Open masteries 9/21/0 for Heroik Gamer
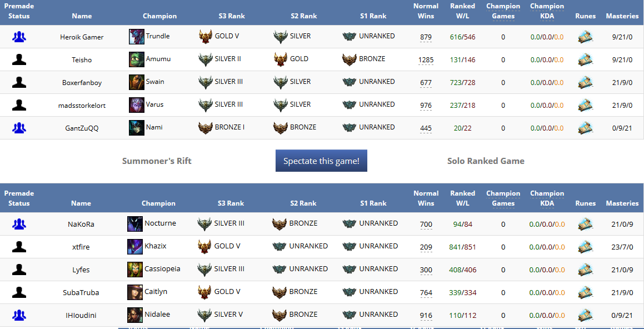This screenshot has height=329, width=644. 622,37
